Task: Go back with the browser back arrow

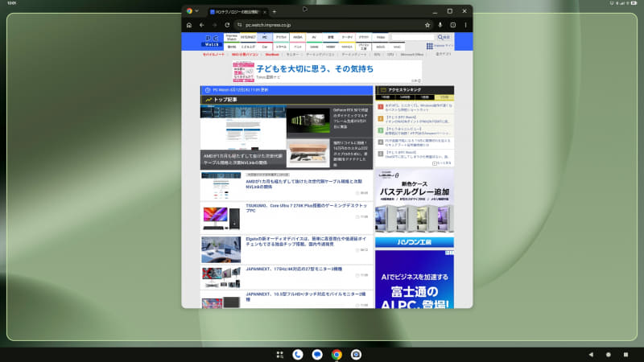Action: click(x=202, y=25)
